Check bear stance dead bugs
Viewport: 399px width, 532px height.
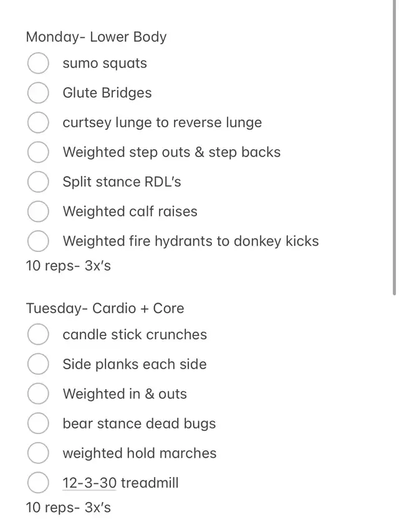38,423
